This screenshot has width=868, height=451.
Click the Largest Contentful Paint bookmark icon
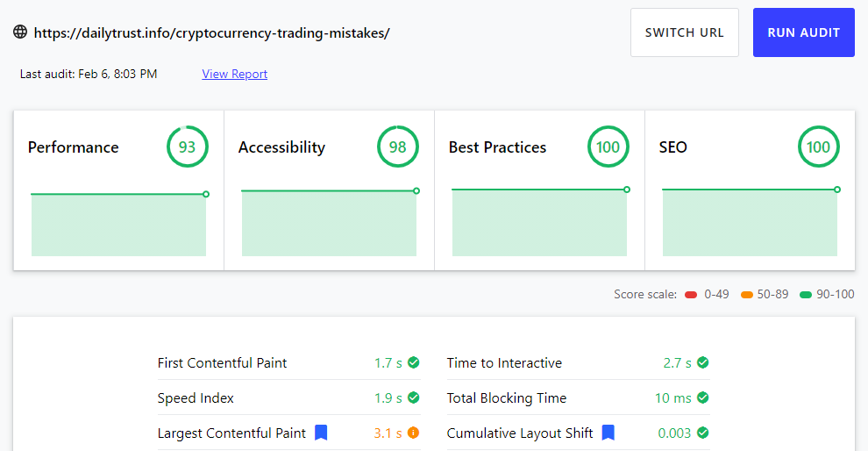pos(321,433)
